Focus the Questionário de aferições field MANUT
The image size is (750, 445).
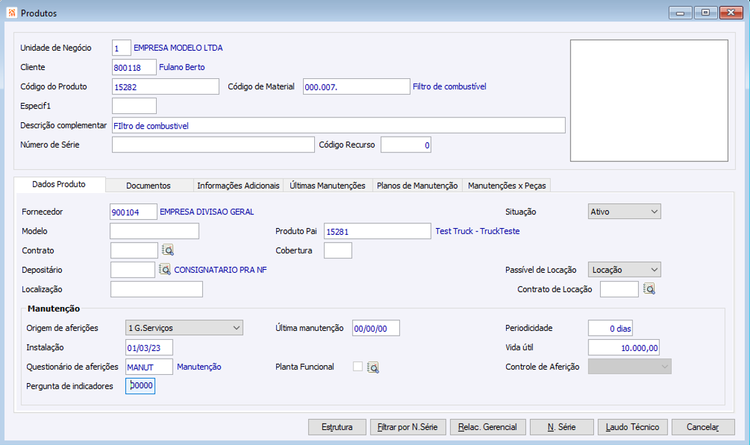[x=149, y=367]
